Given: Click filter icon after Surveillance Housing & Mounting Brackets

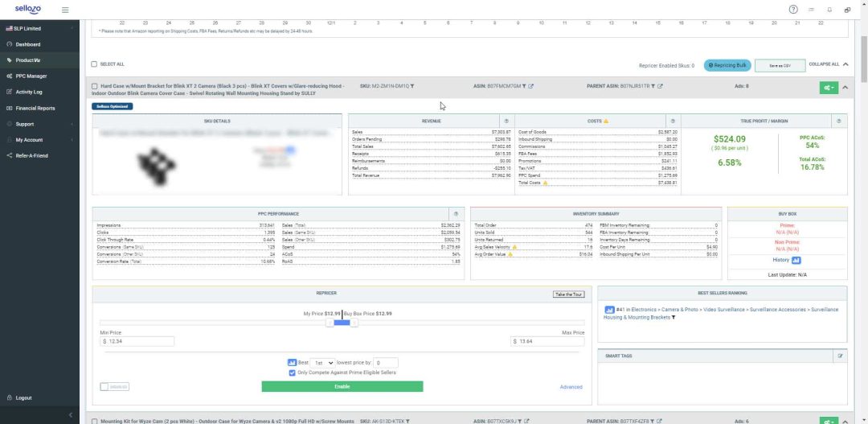Looking at the screenshot, I should tap(674, 318).
